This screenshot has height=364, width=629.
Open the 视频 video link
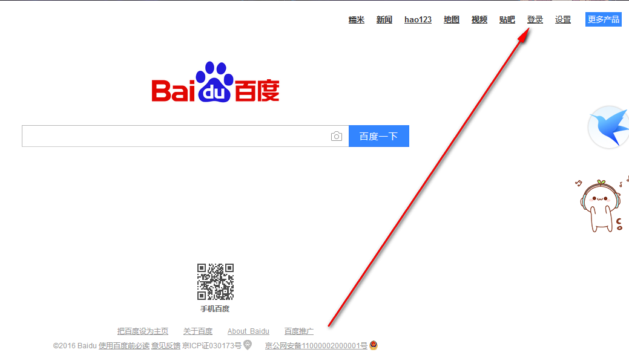point(479,19)
